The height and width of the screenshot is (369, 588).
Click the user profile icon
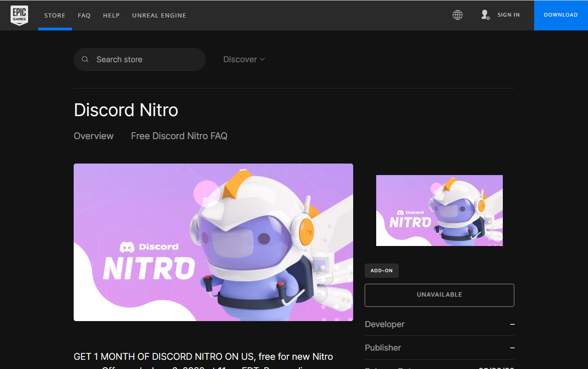click(x=485, y=15)
